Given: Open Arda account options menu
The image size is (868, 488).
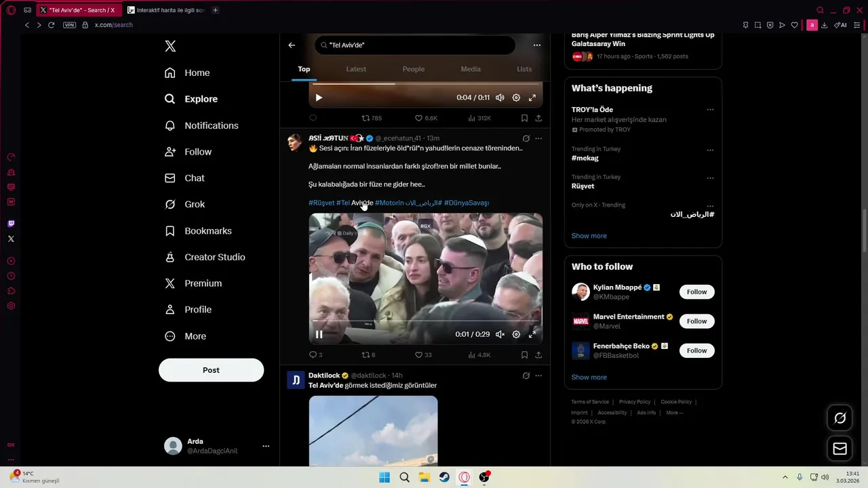Looking at the screenshot, I should click(266, 446).
